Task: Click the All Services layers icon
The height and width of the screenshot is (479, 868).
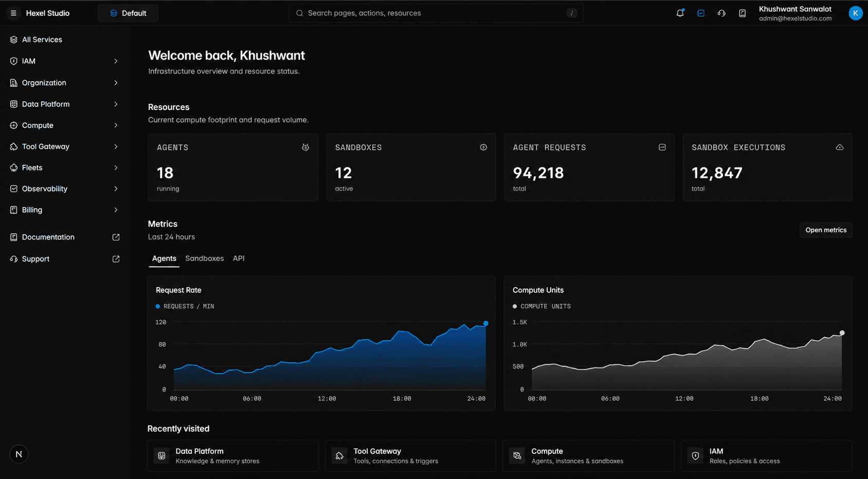Action: pos(14,40)
